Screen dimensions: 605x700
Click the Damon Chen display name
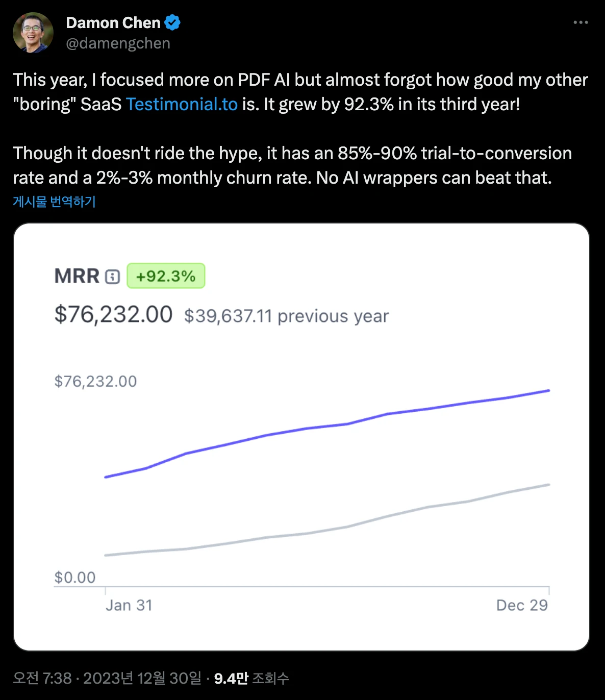pos(113,23)
